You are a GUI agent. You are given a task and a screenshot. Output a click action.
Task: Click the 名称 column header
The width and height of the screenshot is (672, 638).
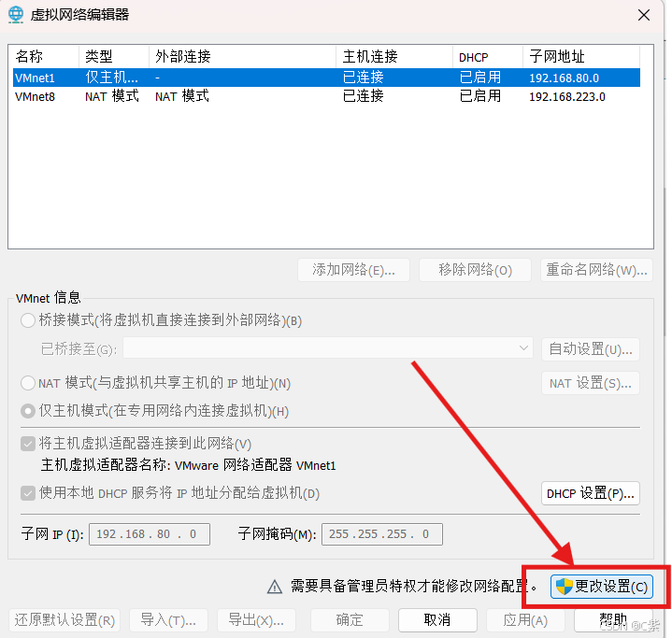tap(46, 57)
